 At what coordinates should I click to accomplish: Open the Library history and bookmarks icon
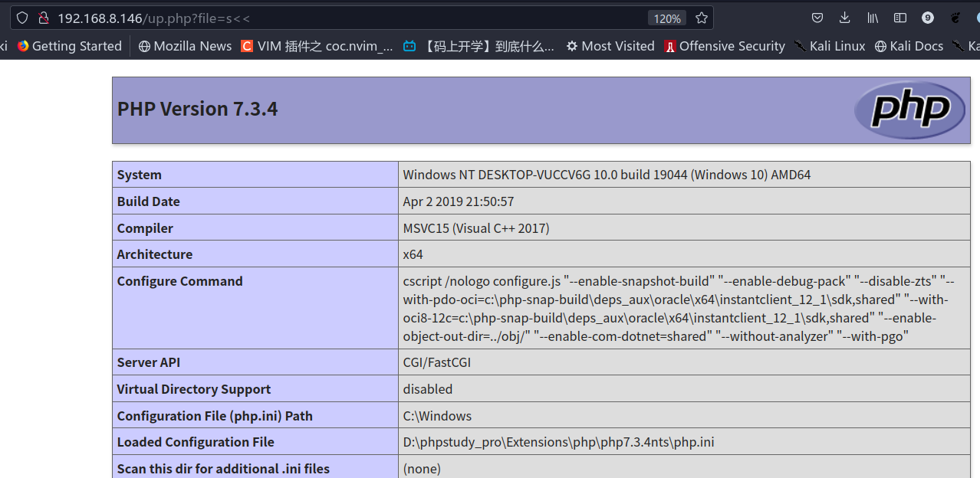(873, 18)
